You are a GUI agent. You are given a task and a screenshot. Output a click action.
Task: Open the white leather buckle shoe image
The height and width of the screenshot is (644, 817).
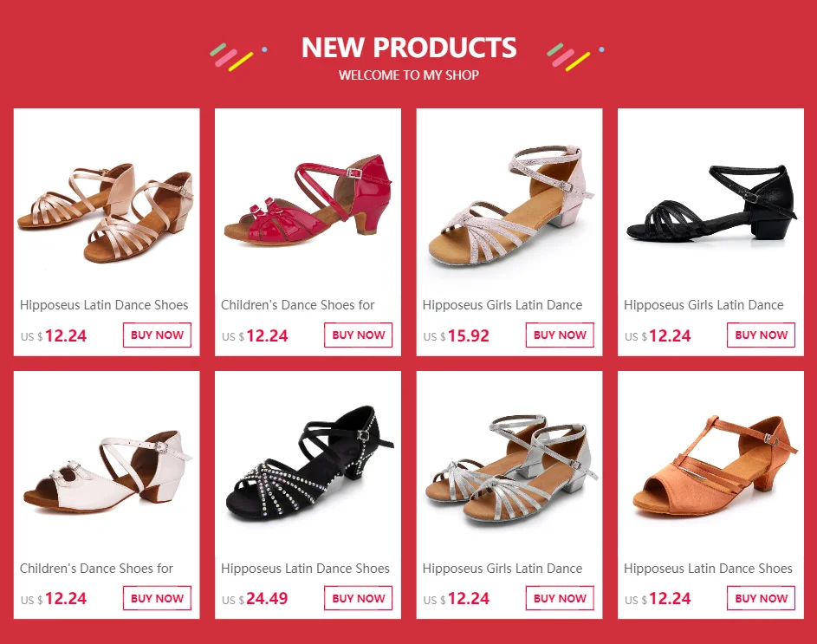click(x=107, y=465)
